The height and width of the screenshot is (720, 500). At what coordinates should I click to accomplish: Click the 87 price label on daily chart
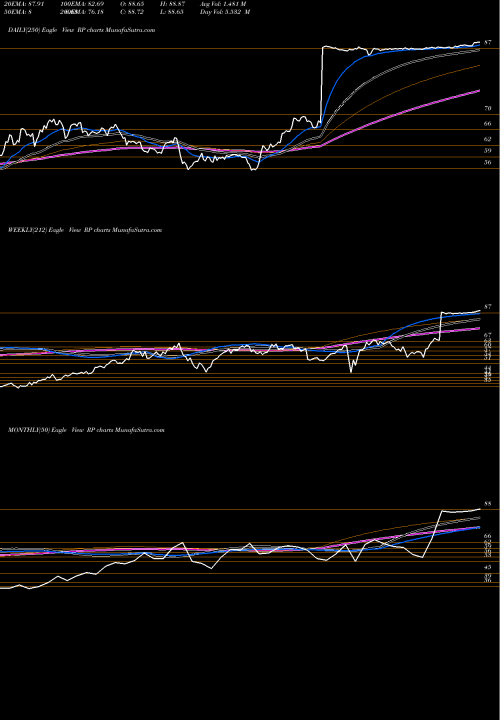[488, 42]
